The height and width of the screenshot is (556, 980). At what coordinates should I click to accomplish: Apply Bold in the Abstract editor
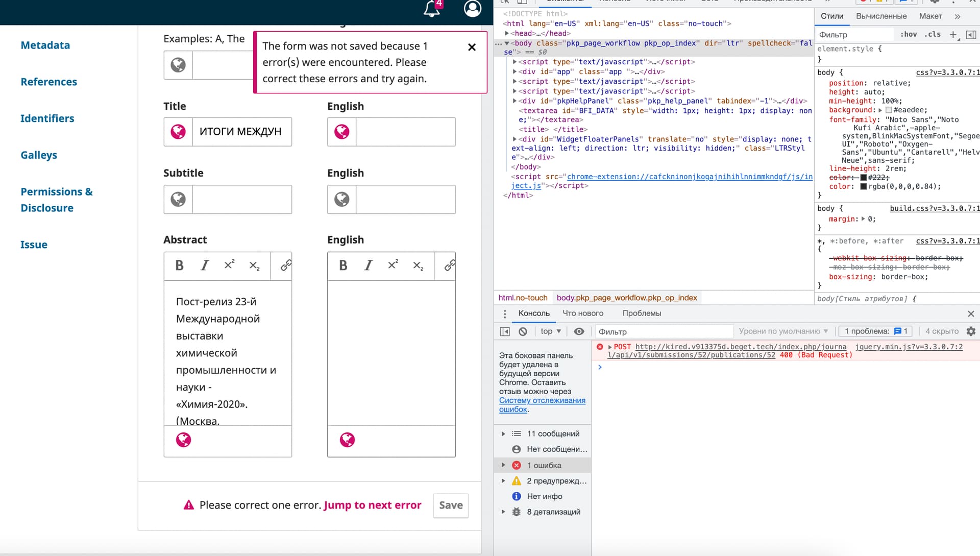point(179,265)
